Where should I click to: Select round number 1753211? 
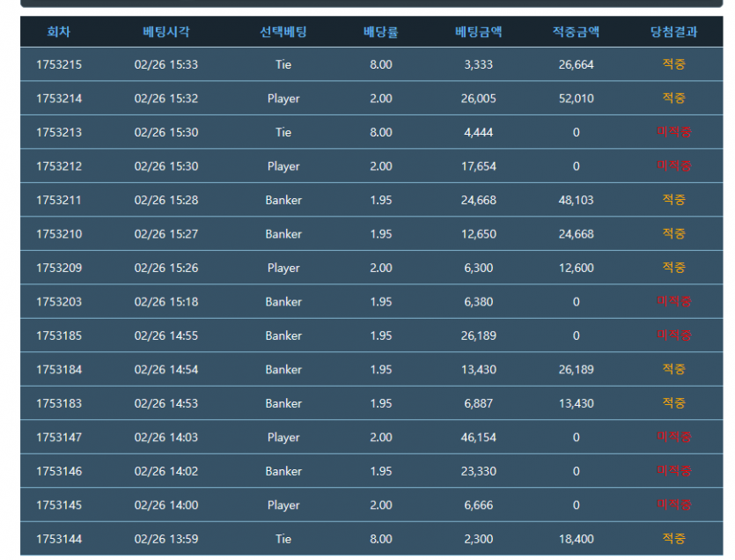pos(59,200)
